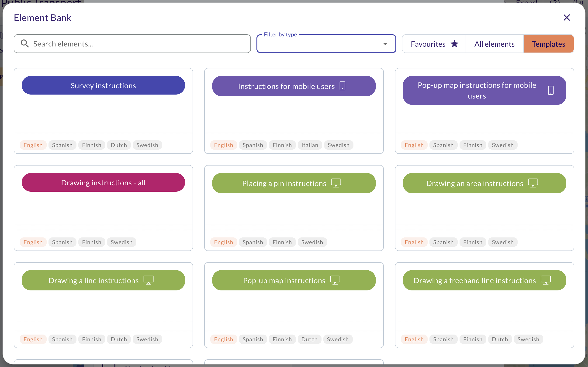Select the Templates tab

click(x=549, y=44)
